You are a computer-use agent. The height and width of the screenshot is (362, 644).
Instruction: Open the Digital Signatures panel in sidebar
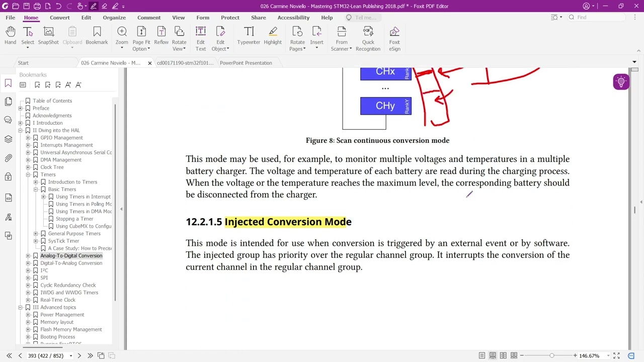pyautogui.click(x=8, y=217)
